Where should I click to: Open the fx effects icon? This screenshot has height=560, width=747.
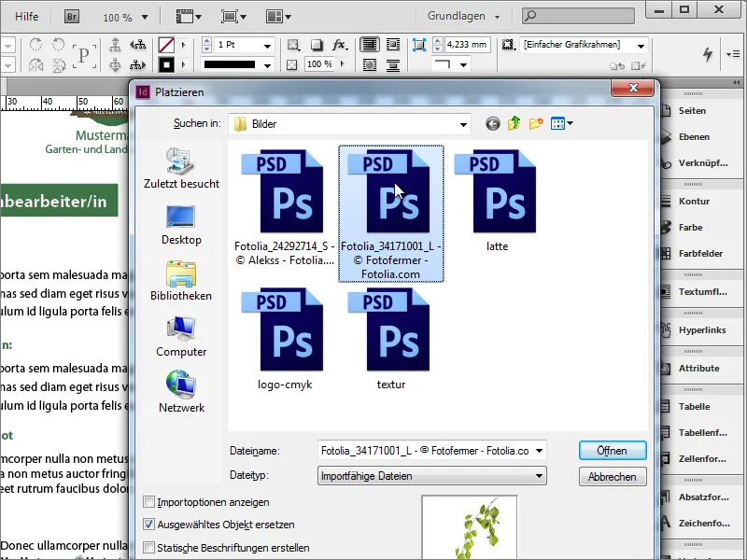pyautogui.click(x=339, y=45)
